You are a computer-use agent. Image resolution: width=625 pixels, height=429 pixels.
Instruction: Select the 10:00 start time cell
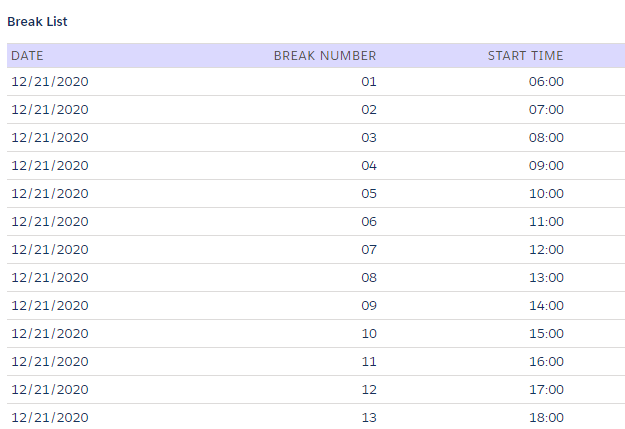tap(546, 194)
